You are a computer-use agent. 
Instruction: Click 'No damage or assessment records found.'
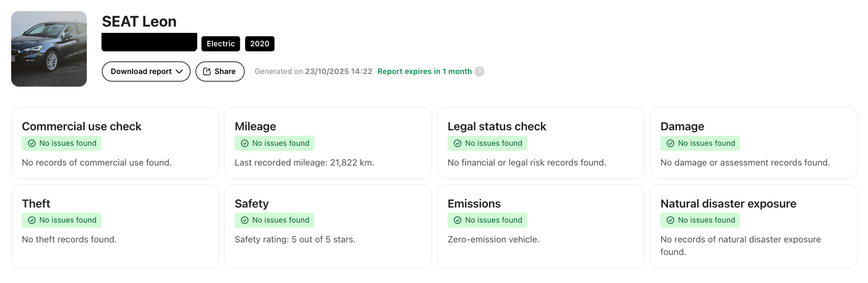click(x=745, y=163)
